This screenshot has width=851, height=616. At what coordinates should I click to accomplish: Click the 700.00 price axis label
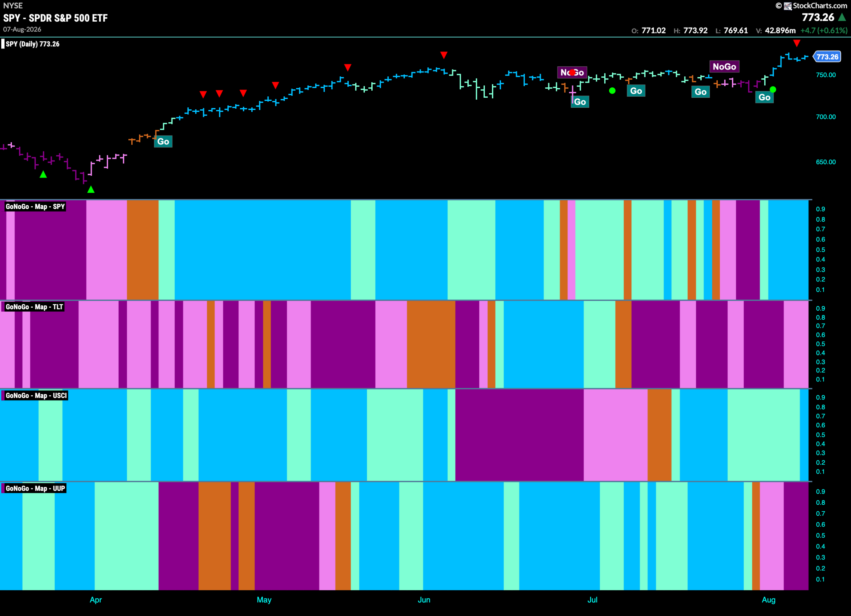coord(826,117)
